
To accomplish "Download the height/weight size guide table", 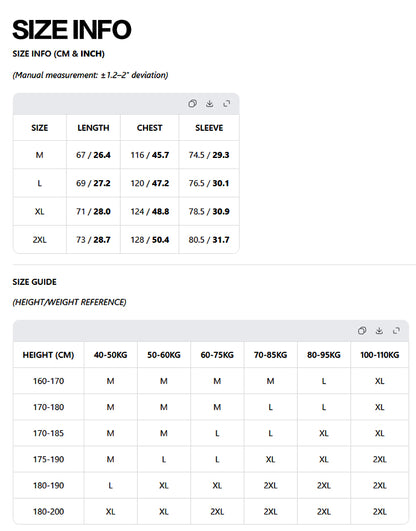I will pyautogui.click(x=379, y=331).
